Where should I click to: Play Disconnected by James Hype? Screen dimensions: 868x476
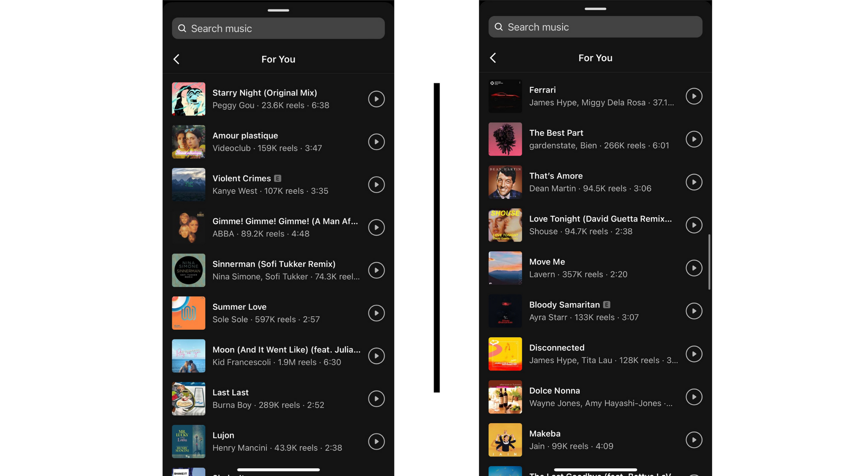pyautogui.click(x=694, y=354)
